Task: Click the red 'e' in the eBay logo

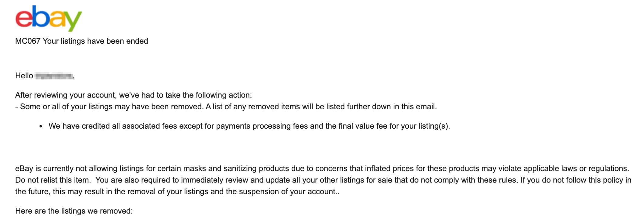Action: [x=24, y=19]
